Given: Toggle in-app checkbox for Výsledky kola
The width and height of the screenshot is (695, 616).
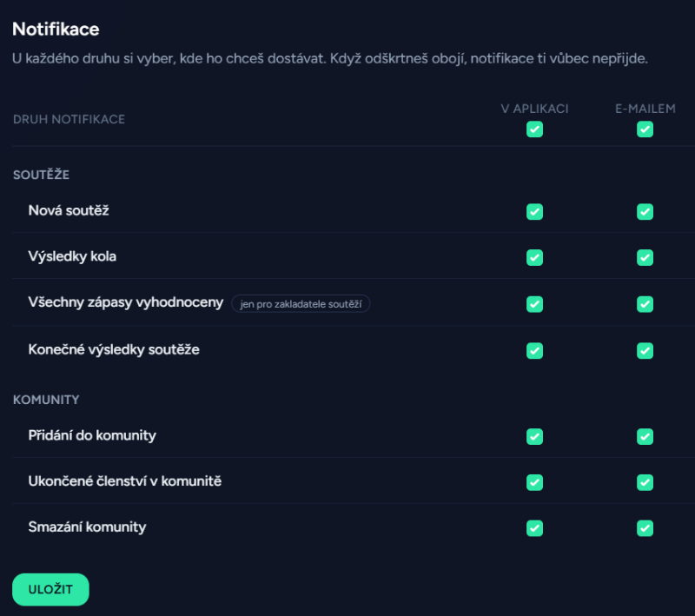Looking at the screenshot, I should (534, 257).
